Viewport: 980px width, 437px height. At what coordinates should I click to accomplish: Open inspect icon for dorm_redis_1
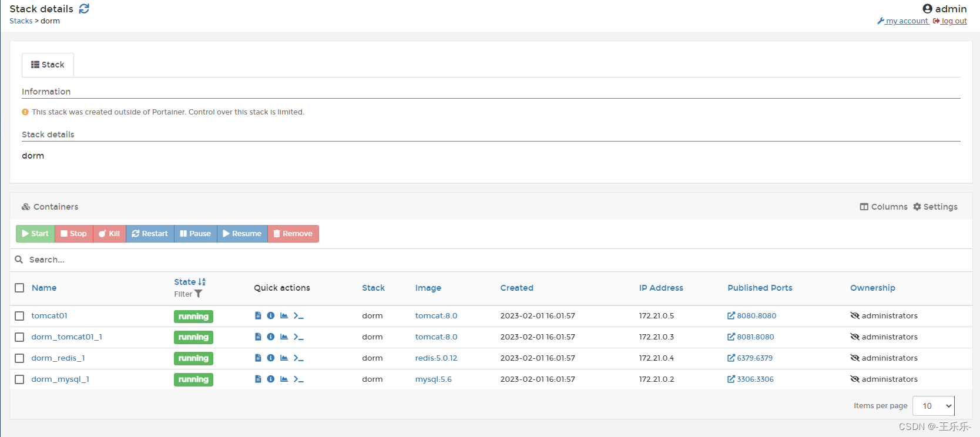pyautogui.click(x=271, y=358)
